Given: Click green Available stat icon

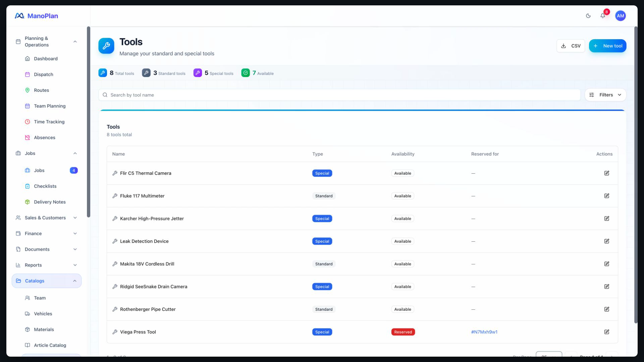Looking at the screenshot, I should pos(246,73).
